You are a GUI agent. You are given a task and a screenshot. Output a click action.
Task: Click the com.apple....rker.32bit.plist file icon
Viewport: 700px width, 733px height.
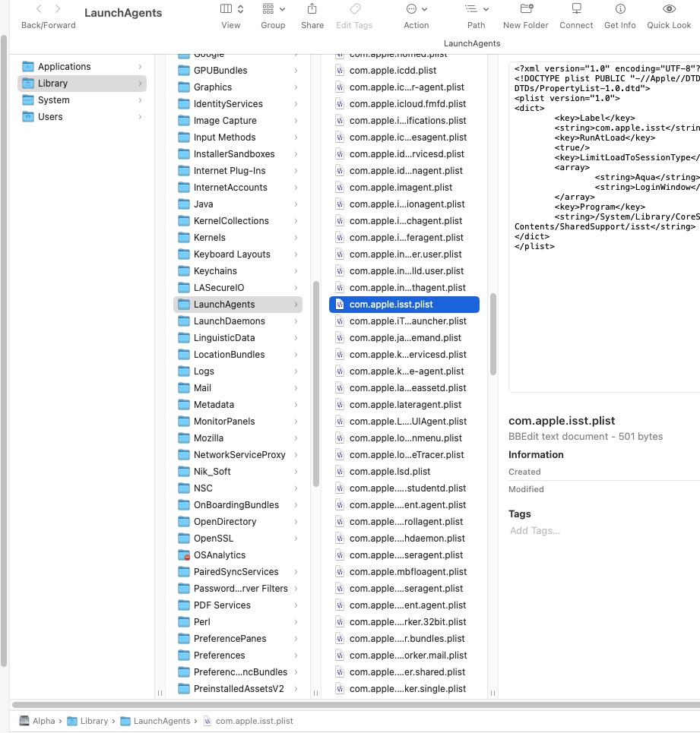[340, 622]
